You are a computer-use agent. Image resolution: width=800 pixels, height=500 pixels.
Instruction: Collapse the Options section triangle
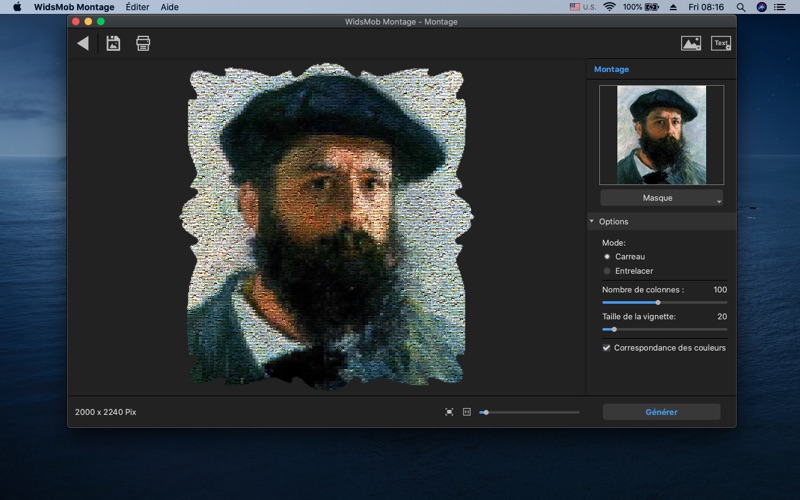pos(591,221)
